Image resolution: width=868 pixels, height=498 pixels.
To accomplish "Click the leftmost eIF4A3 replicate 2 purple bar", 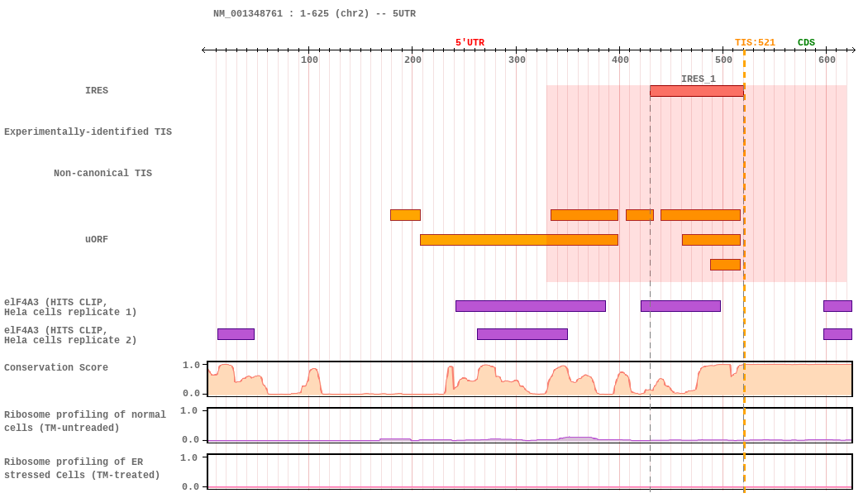I will (236, 334).
